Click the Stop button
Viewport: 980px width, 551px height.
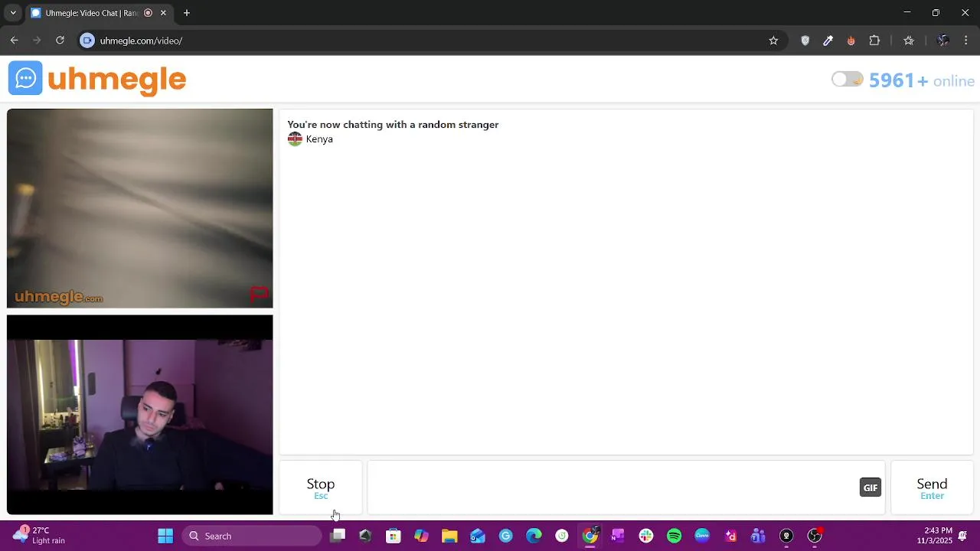tap(321, 488)
